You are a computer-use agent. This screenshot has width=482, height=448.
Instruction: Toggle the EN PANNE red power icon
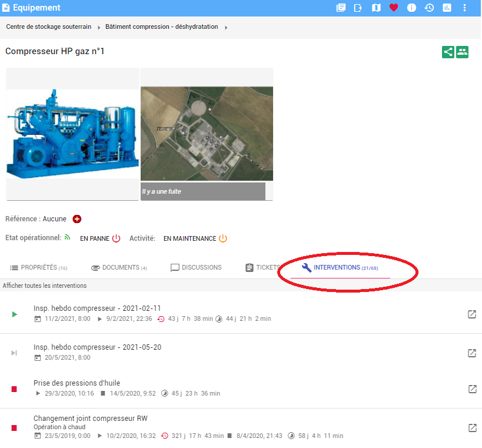click(x=116, y=238)
